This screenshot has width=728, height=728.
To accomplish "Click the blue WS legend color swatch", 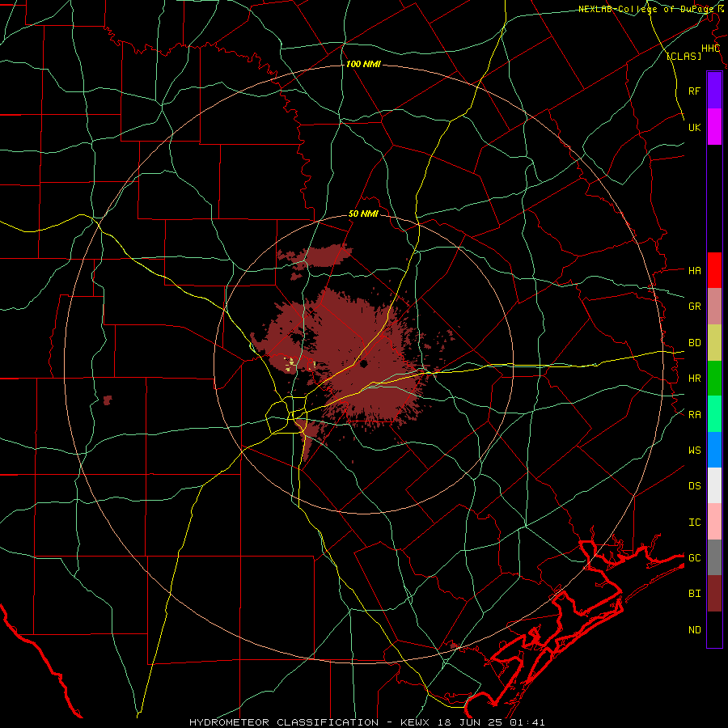I will 714,450.
